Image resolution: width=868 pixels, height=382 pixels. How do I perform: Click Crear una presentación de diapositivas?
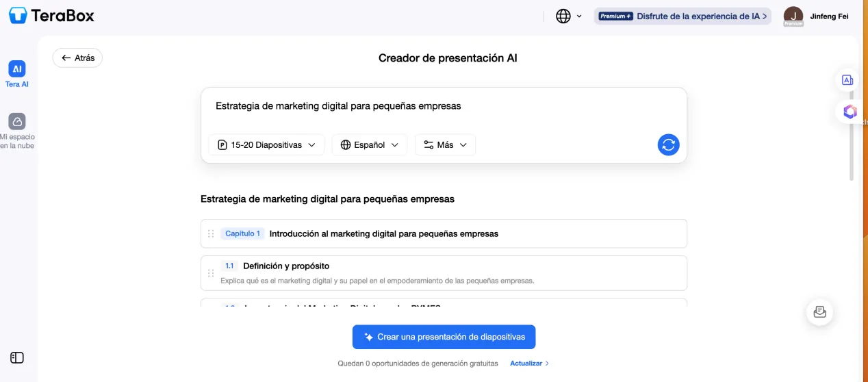pos(444,337)
